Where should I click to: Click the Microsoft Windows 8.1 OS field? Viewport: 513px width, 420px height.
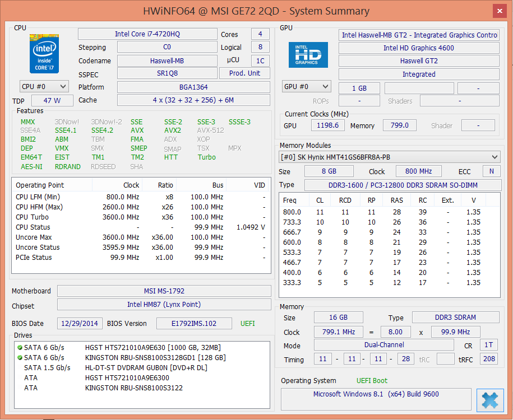[376, 399]
